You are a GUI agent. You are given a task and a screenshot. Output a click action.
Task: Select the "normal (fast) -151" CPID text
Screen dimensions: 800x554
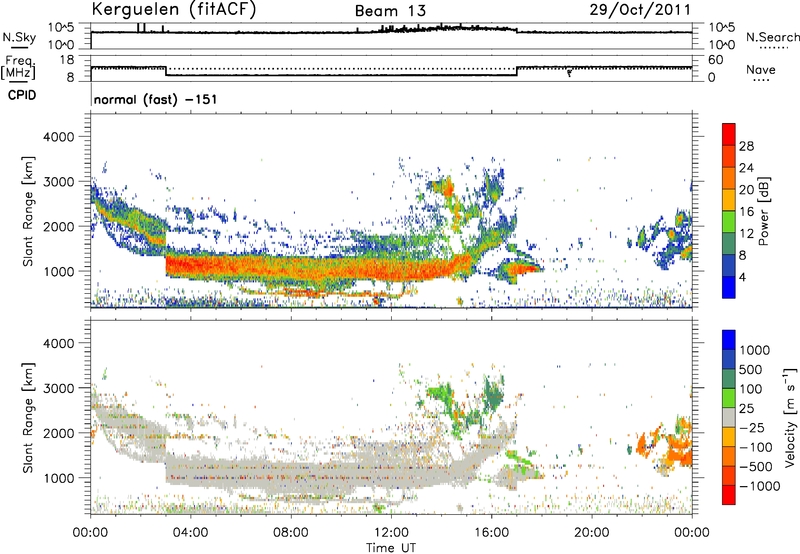(155, 99)
